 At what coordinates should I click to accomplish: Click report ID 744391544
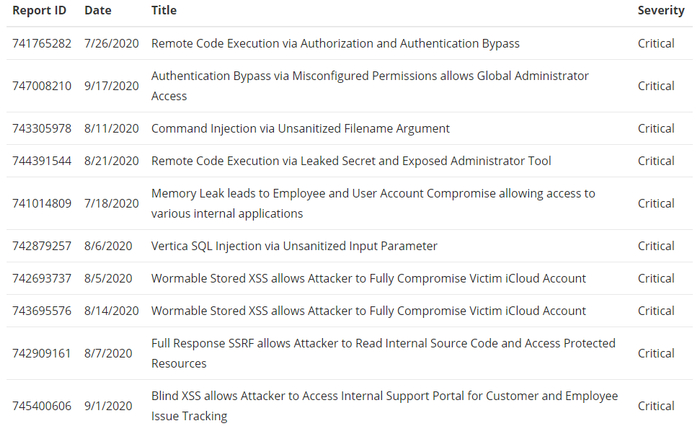pos(42,161)
